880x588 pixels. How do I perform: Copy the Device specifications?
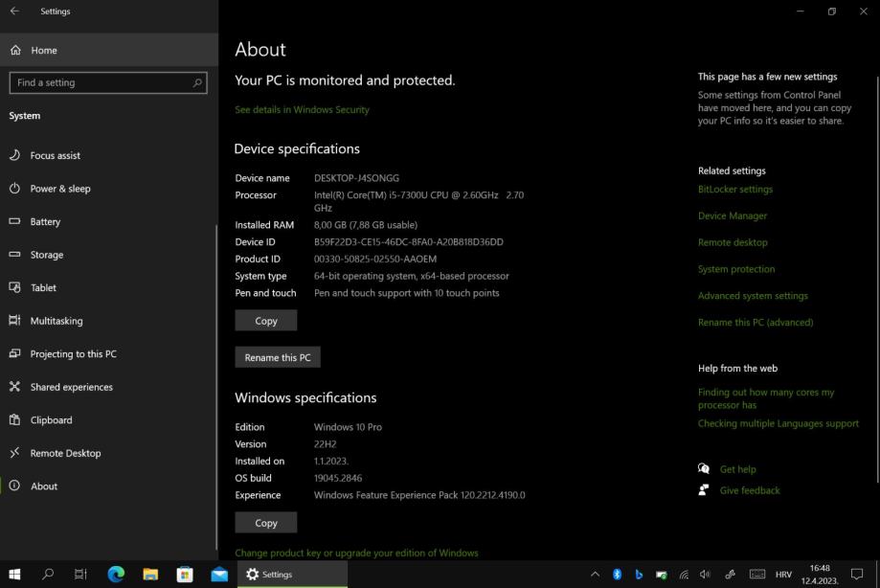click(265, 321)
